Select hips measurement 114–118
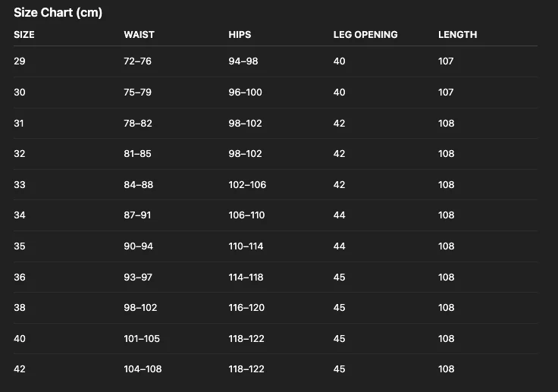Screen dimensions: 558x392 246,277
